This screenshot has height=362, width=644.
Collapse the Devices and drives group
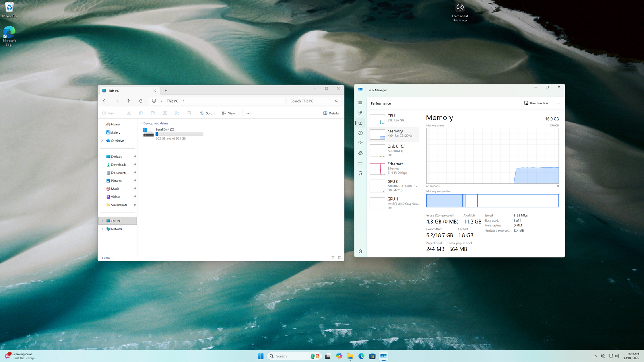point(141,123)
